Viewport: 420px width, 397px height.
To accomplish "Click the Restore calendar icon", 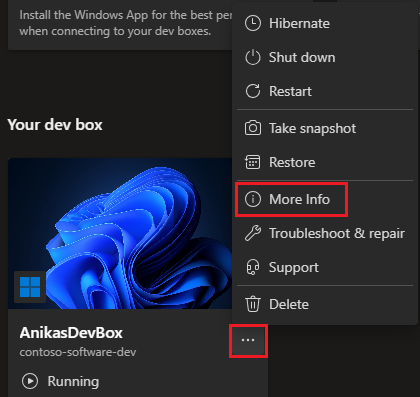I will pyautogui.click(x=253, y=162).
